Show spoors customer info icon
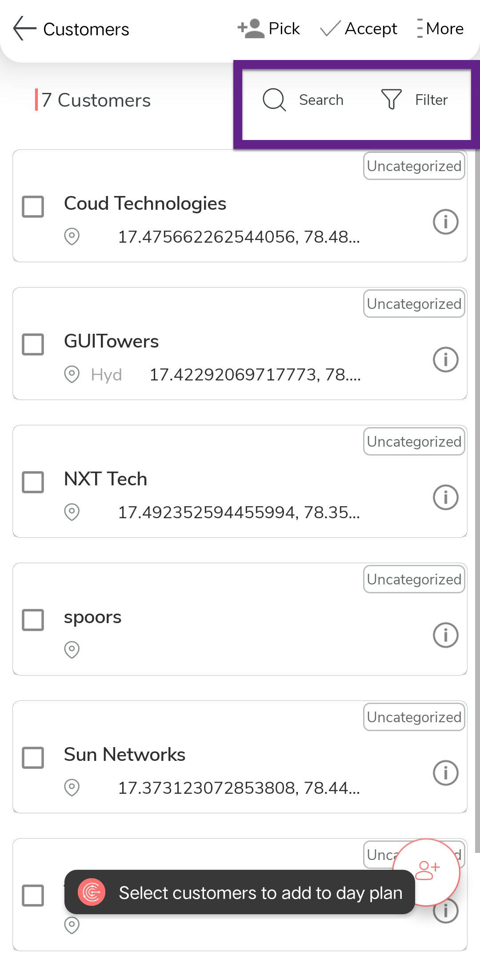This screenshot has width=480, height=980. (x=445, y=635)
